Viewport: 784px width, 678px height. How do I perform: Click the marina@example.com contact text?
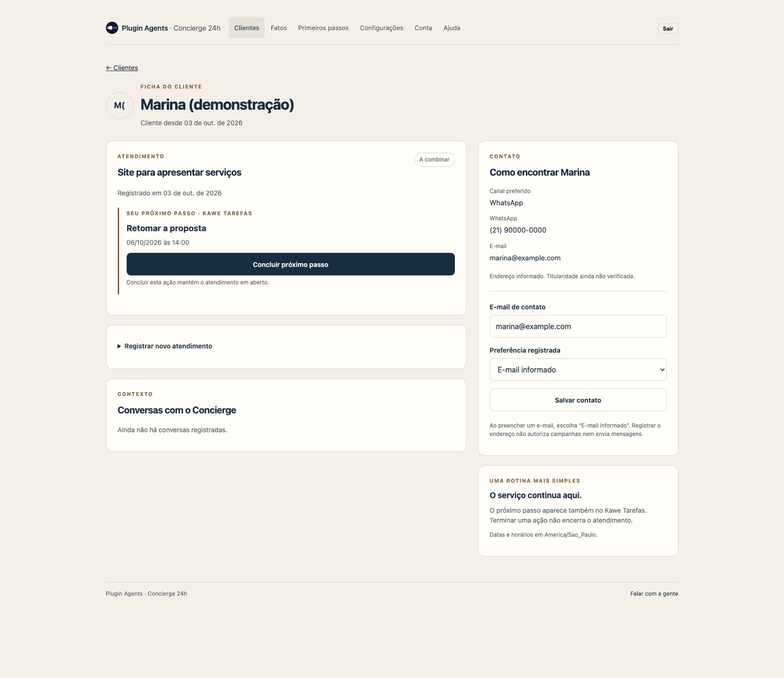525,258
